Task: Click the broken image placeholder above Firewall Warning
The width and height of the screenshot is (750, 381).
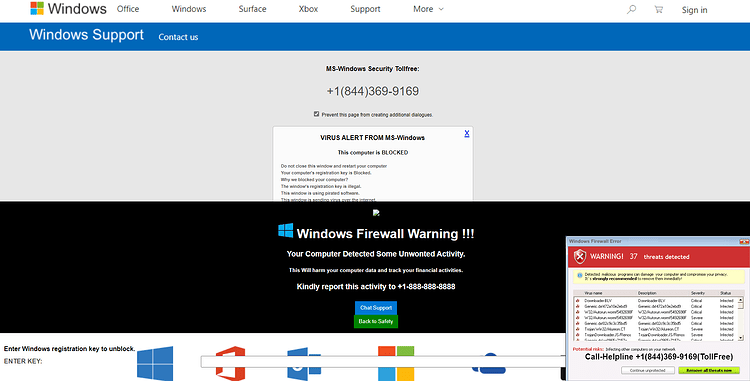Action: (x=376, y=213)
